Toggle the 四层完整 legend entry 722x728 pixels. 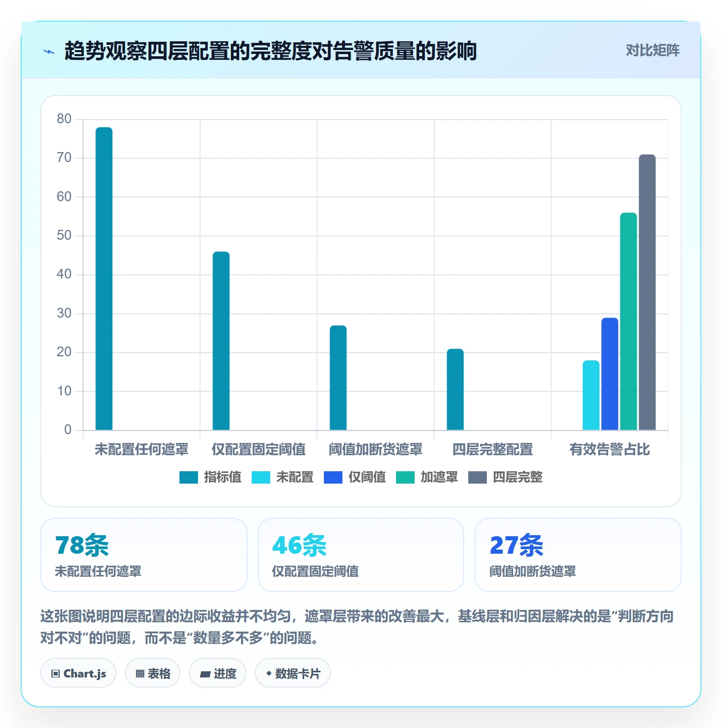click(x=505, y=477)
